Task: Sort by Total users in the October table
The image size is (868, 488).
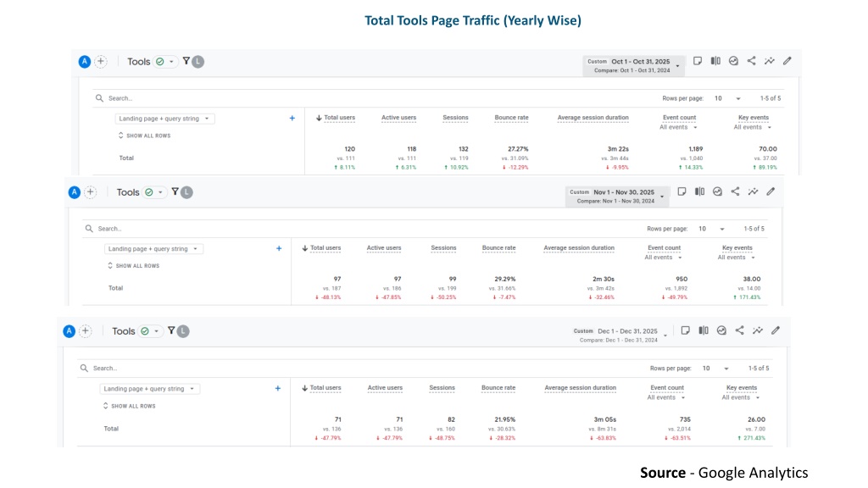Action: pos(336,118)
